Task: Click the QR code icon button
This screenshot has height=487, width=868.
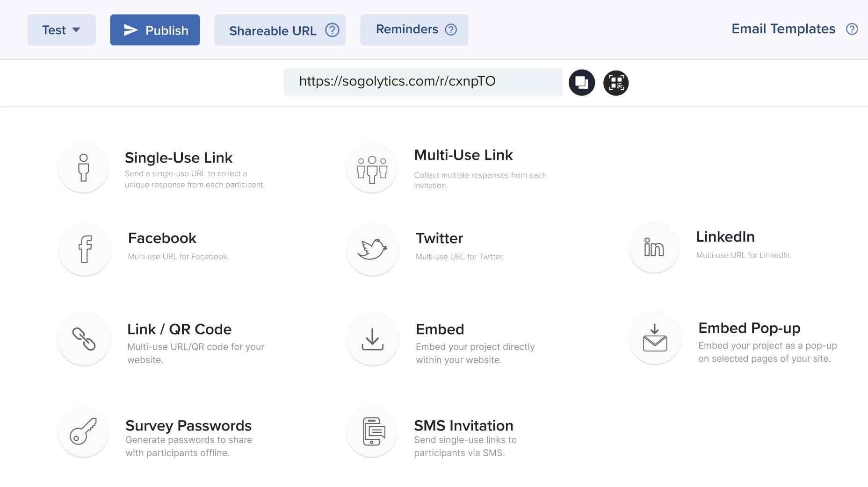Action: pyautogui.click(x=616, y=83)
